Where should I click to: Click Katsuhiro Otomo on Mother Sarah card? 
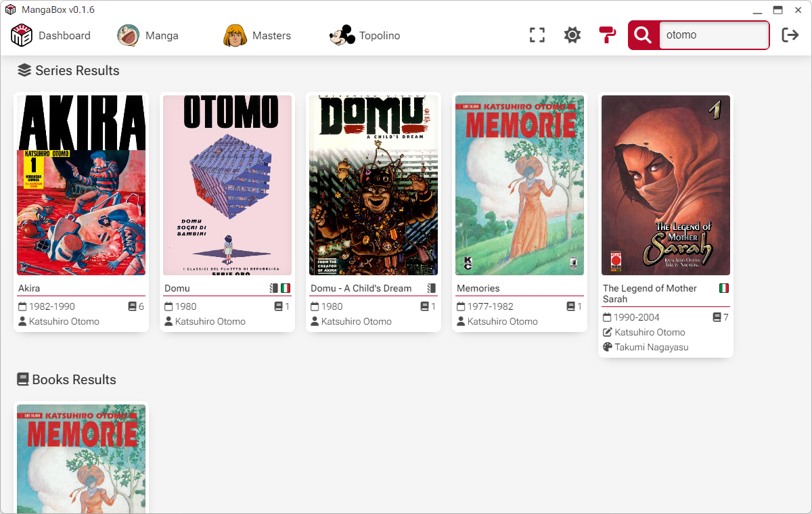(x=650, y=332)
